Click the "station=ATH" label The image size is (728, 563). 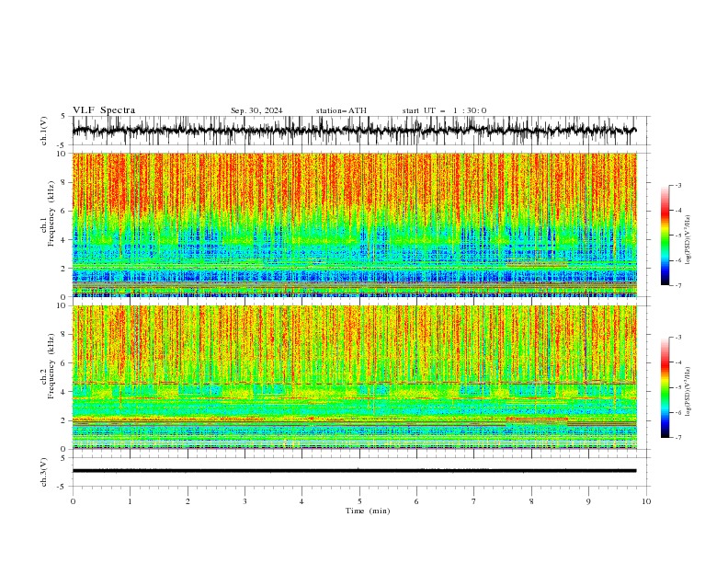(341, 110)
